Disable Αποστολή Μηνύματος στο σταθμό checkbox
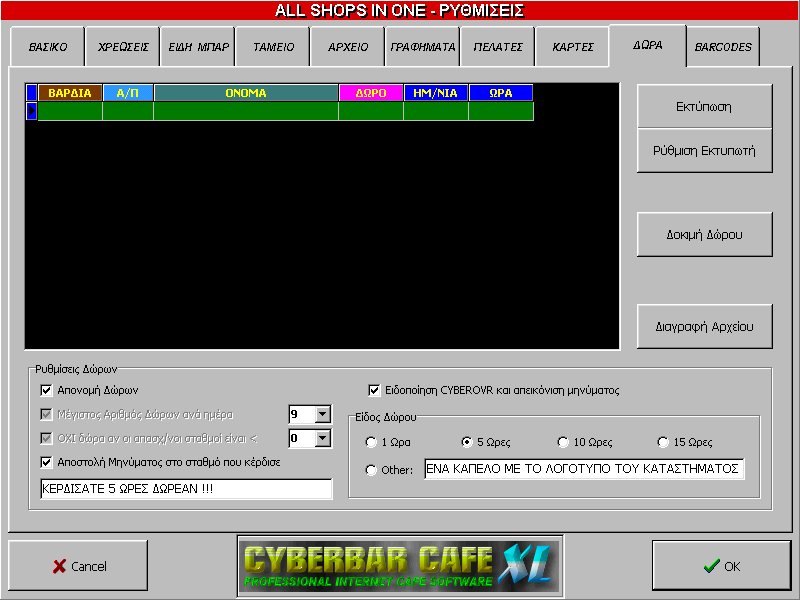This screenshot has height=600, width=800. point(46,462)
